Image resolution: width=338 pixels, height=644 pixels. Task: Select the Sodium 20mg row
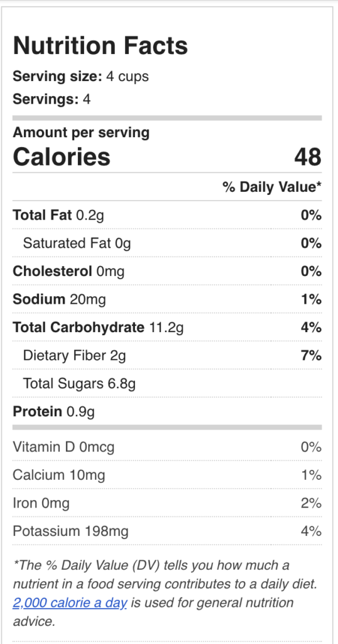tap(167, 299)
